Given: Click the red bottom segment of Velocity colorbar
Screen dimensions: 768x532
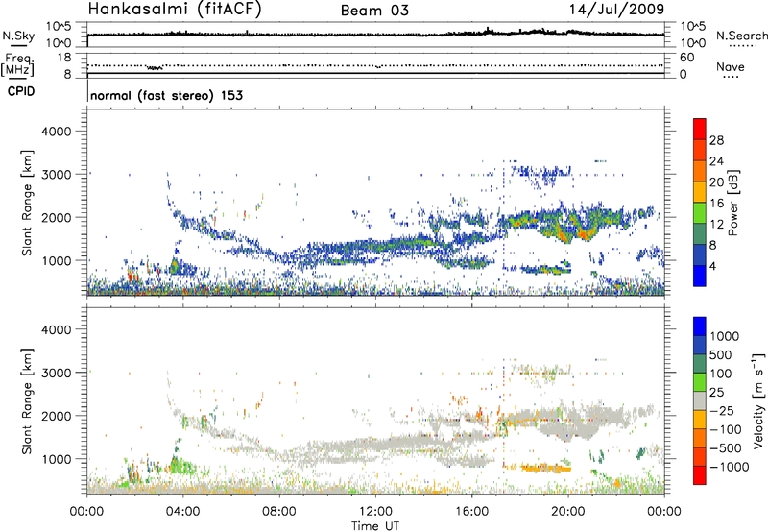Looking at the screenshot, I should click(x=700, y=475).
